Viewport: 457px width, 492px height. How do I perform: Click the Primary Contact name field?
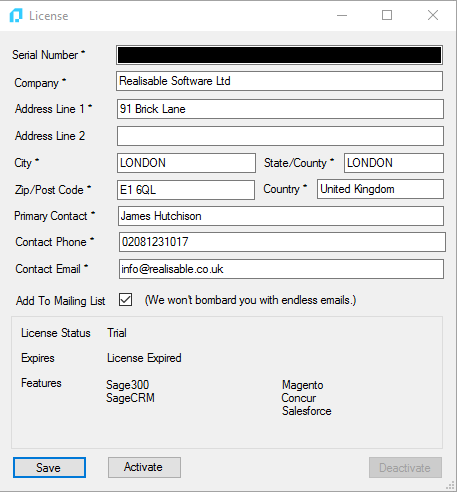coord(281,216)
